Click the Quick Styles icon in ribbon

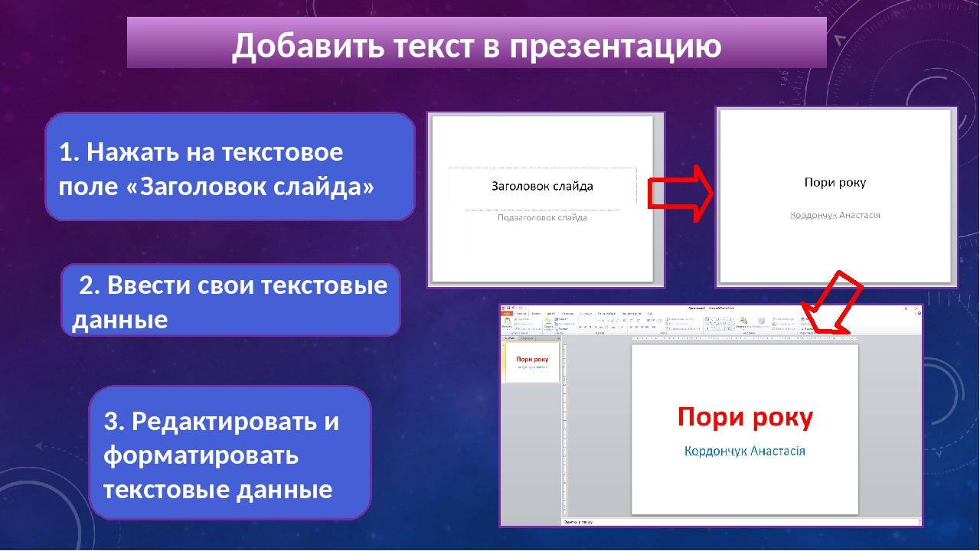click(761, 322)
